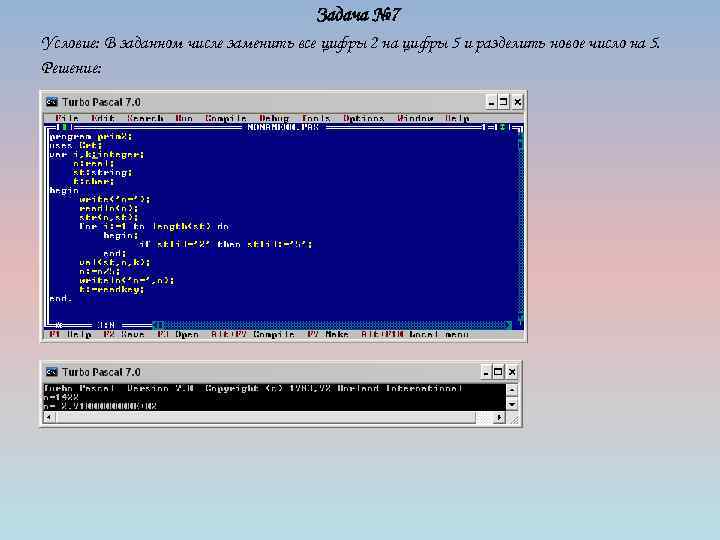
Task: Click the 'writeln('n=',n);' code line
Action: tap(127, 280)
